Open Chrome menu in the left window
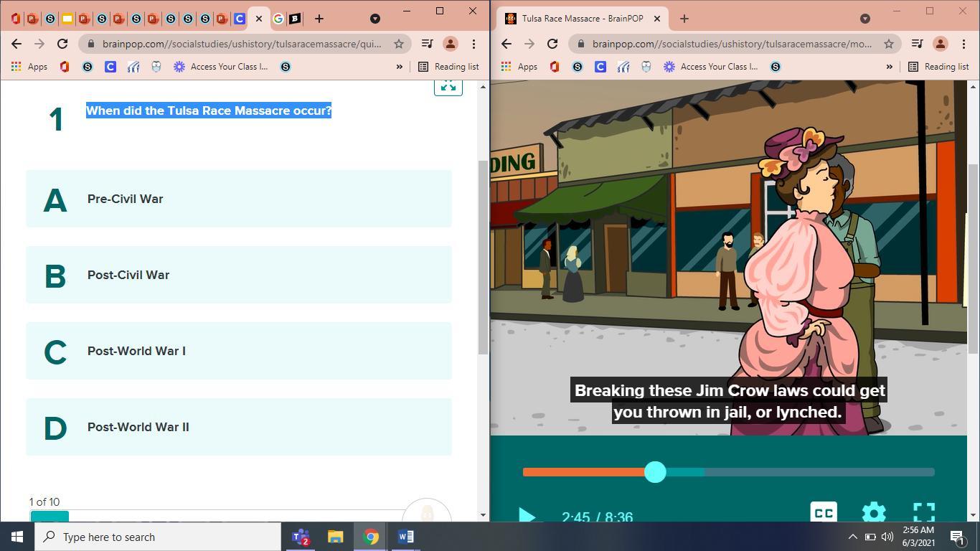The width and height of the screenshot is (980, 551). [x=473, y=44]
